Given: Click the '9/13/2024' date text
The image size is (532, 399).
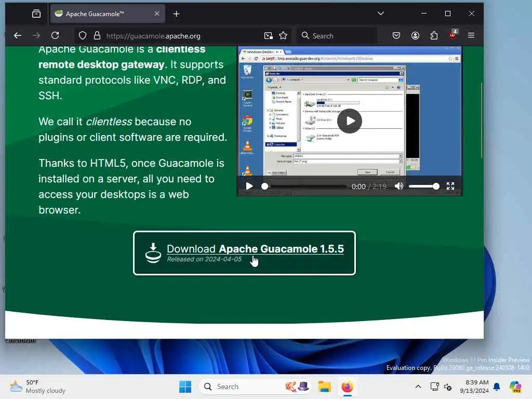Looking at the screenshot, I should coord(474,391).
